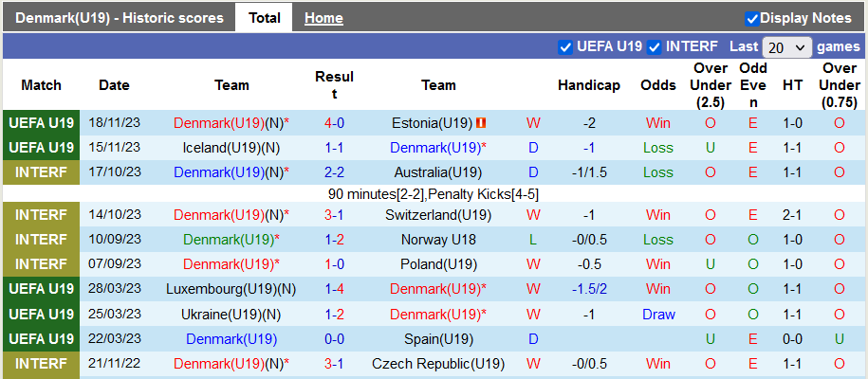Click the red card icon beside Estonia(U19)

point(481,123)
